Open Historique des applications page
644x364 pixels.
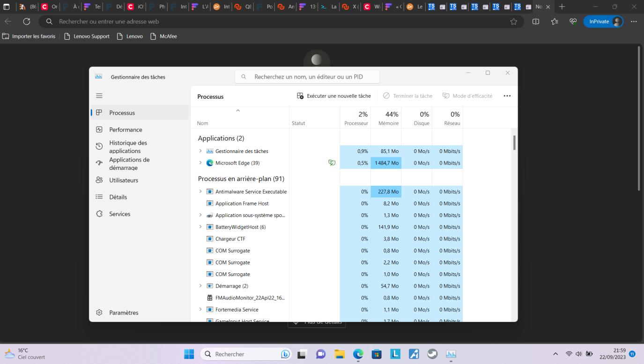[128, 147]
